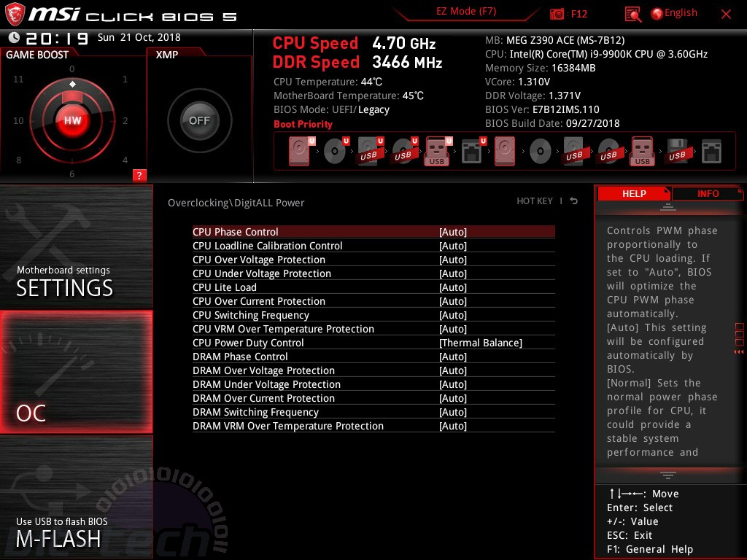Click the 20:19 system time display
The width and height of the screenshot is (747, 560).
57,38
